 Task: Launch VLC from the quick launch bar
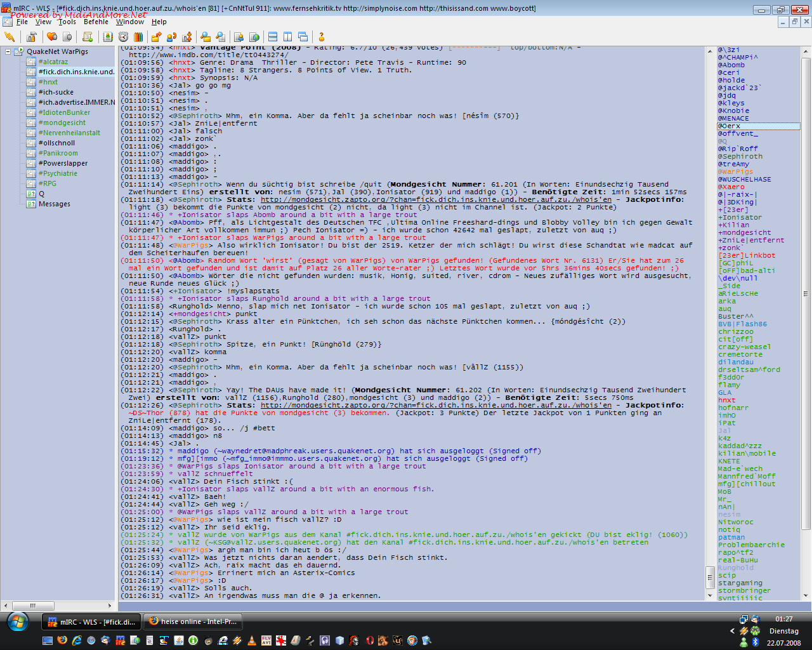pyautogui.click(x=252, y=640)
